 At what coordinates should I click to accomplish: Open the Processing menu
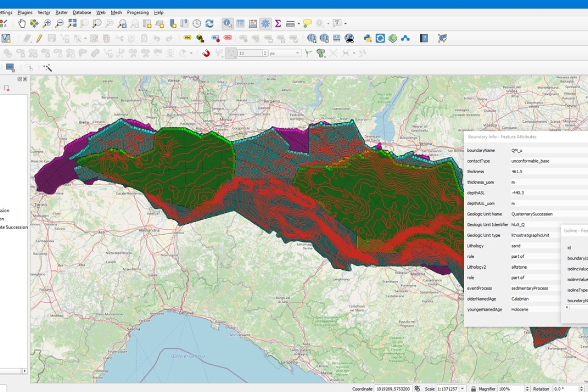point(138,12)
